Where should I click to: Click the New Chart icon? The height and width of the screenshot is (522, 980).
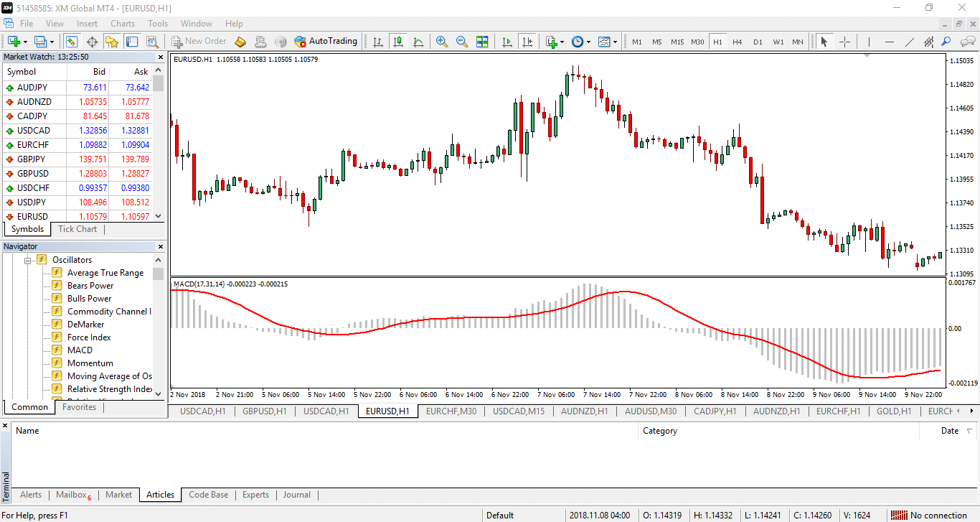click(14, 42)
